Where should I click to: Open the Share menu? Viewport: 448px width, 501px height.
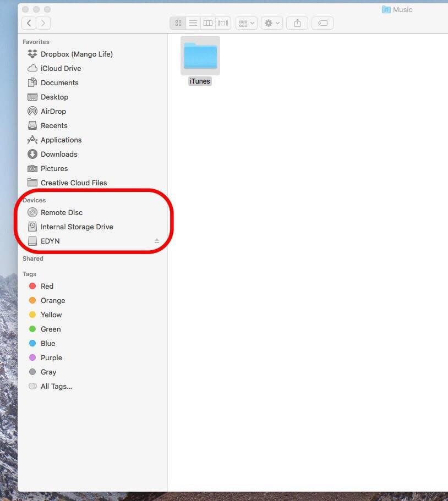pyautogui.click(x=297, y=23)
